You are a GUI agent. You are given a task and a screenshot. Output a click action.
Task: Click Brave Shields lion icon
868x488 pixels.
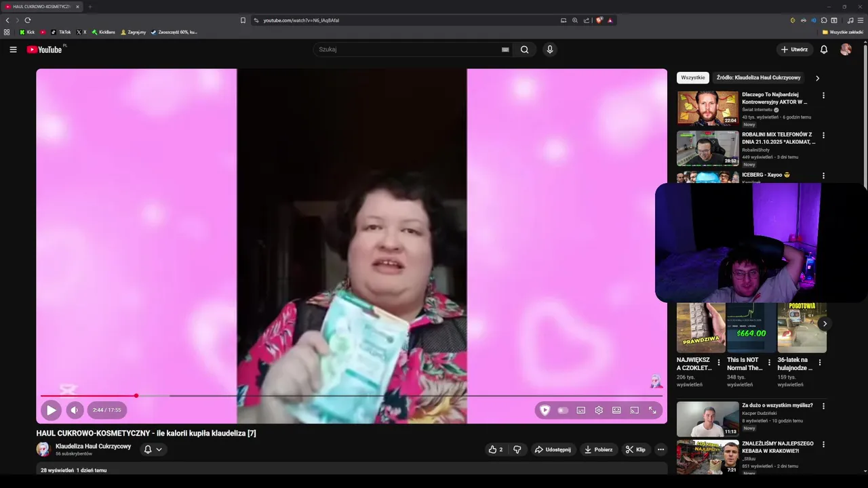[599, 20]
